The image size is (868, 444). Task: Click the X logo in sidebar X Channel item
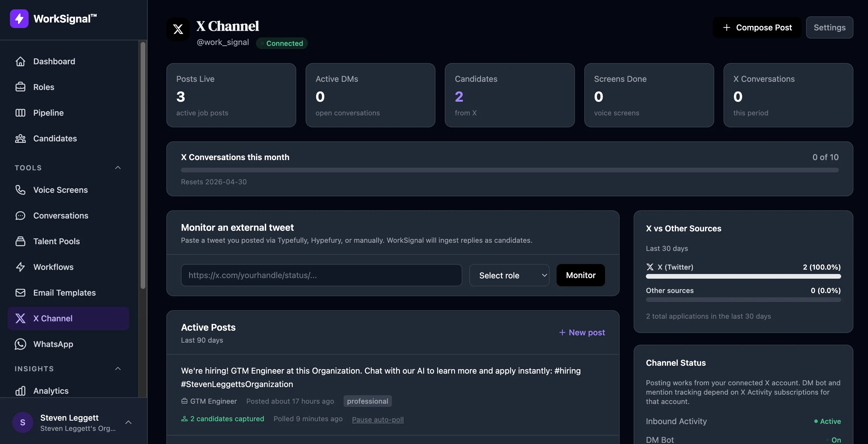click(x=20, y=318)
